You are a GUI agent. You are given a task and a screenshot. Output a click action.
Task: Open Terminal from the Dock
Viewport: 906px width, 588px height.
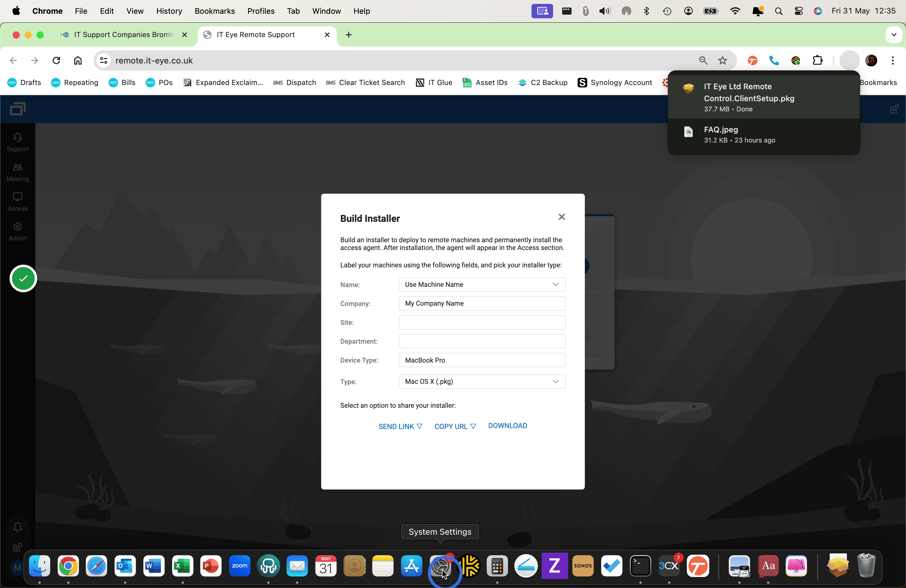click(640, 566)
